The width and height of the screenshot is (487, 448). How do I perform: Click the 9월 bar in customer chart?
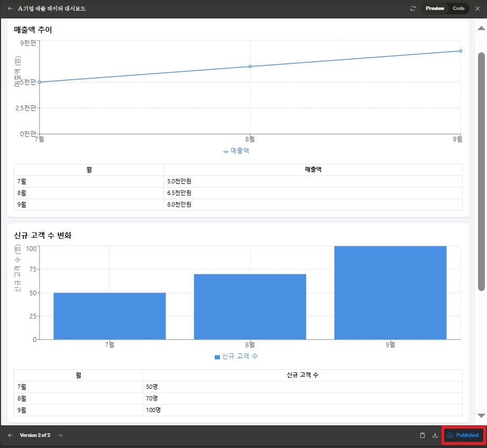pos(390,293)
